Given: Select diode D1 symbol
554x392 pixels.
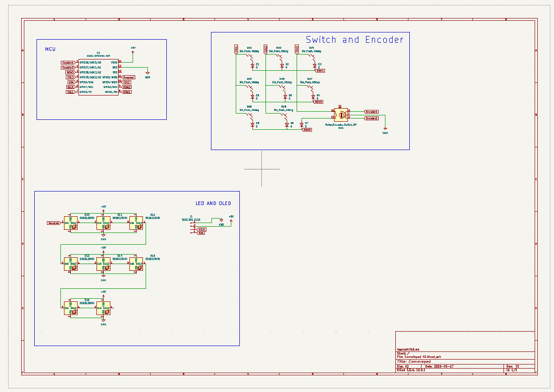Looking at the screenshot, I should [x=252, y=66].
